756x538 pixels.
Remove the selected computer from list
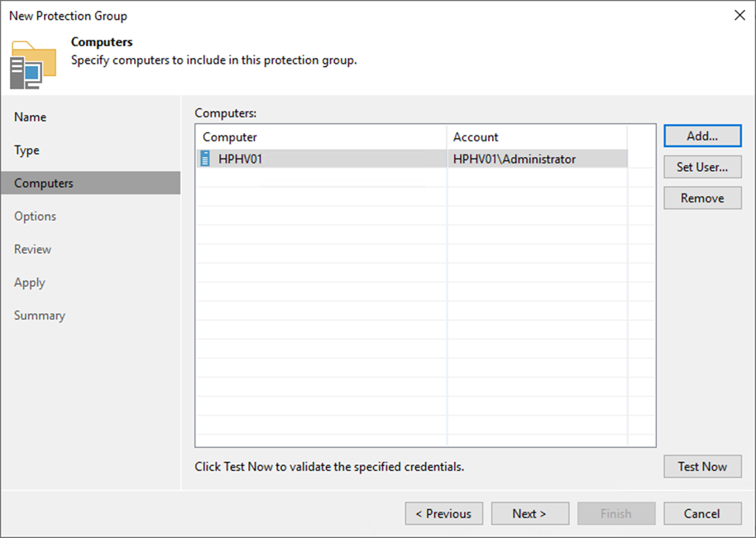[x=701, y=198]
